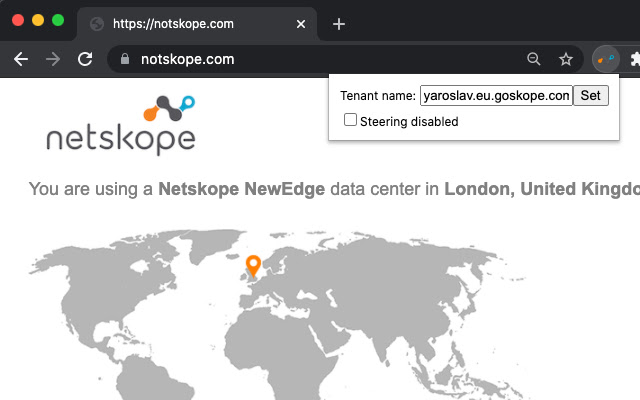
Task: Select the https://notskope.com tab
Action: coord(190,24)
